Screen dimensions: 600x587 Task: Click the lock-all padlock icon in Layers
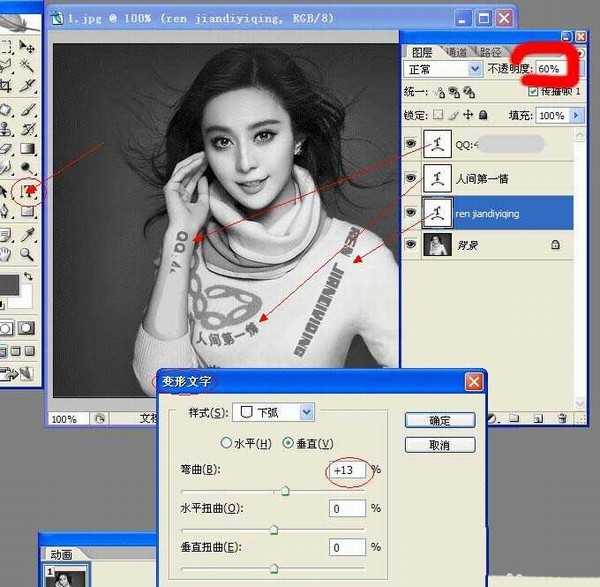pos(484,116)
